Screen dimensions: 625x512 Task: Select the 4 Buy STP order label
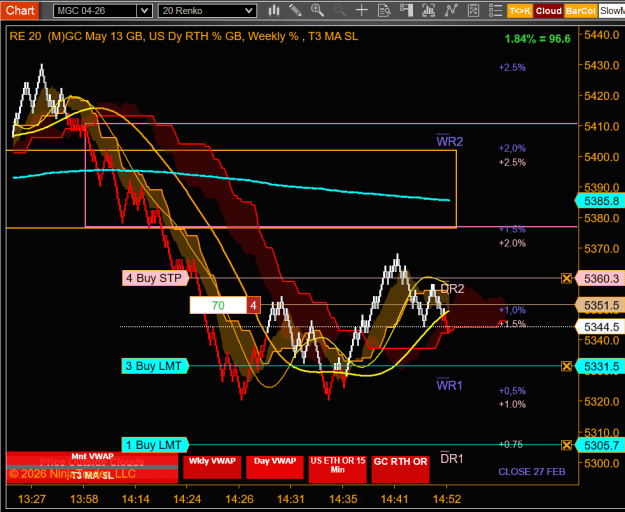[x=155, y=278]
